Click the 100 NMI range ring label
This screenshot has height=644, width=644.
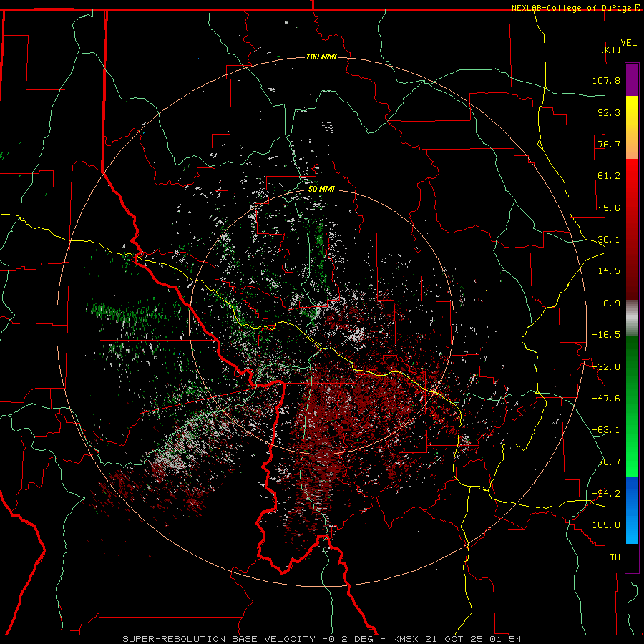point(321,57)
